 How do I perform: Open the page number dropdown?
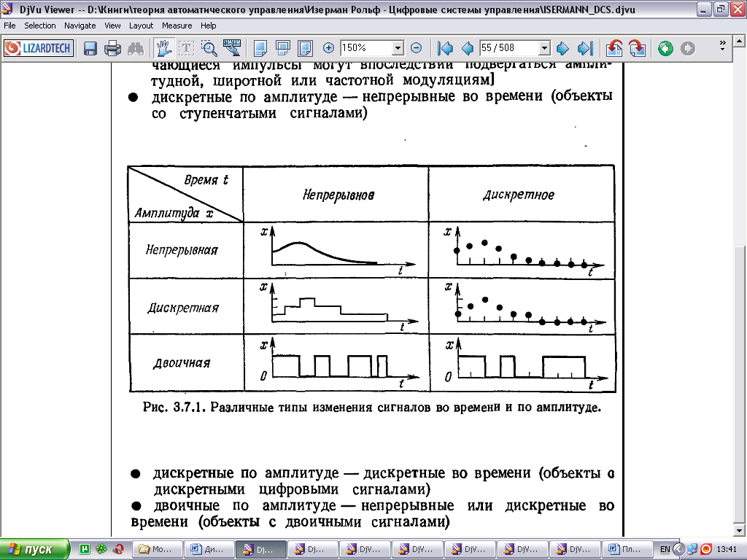pos(544,48)
